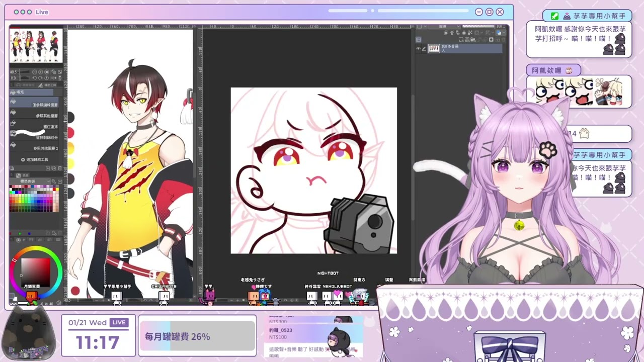The image size is (644, 362).
Task: Delete the layer via Layers panel trash
Action: click(x=503, y=40)
